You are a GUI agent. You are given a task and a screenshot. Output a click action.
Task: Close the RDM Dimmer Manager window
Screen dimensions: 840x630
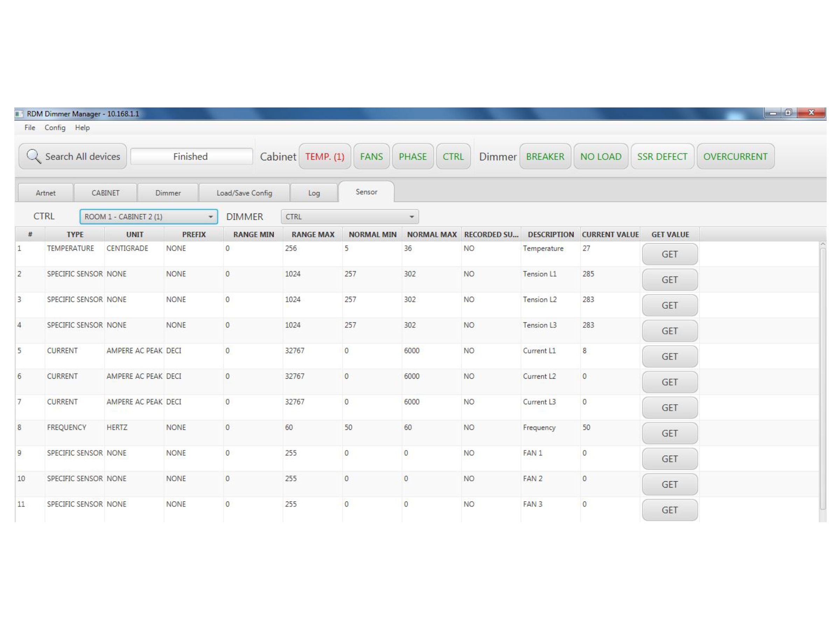point(811,113)
